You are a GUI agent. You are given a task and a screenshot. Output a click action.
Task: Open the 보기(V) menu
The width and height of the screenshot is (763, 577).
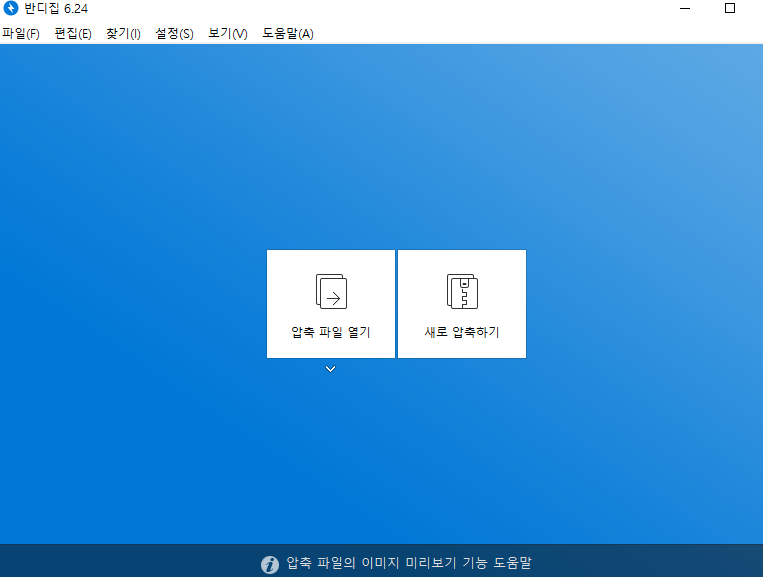(228, 34)
